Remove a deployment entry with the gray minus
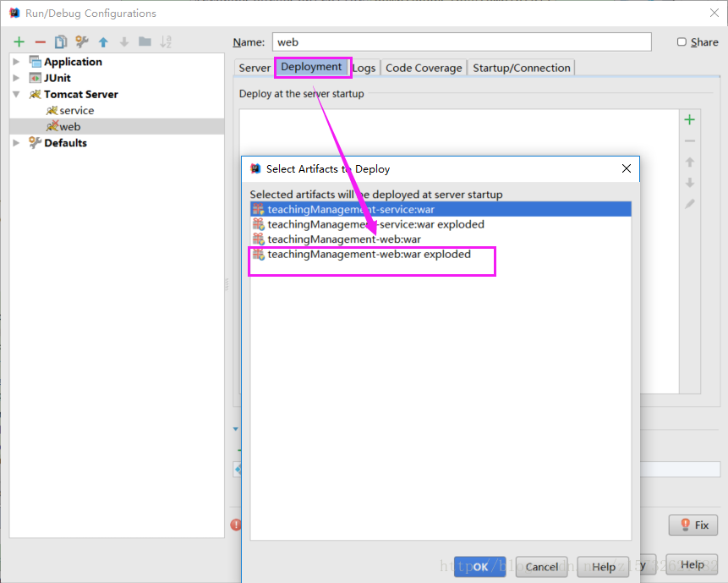This screenshot has height=583, width=728. coord(689,140)
